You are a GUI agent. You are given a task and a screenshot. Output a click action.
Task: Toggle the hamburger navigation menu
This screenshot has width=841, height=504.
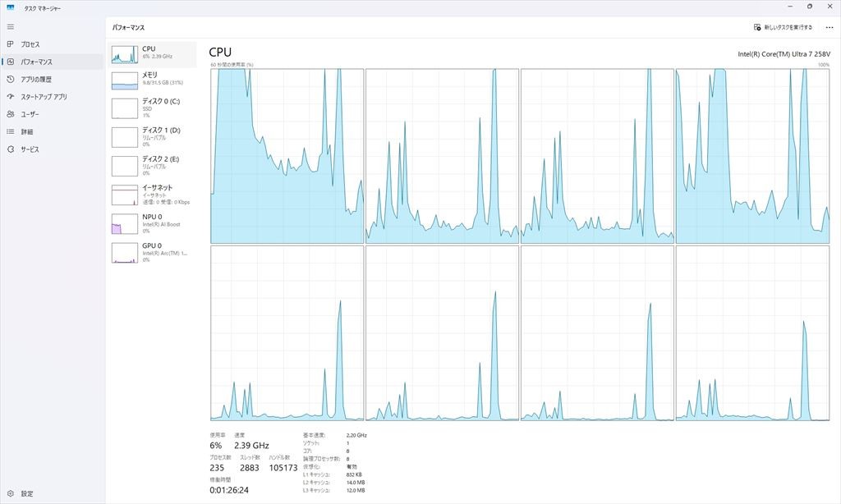coord(10,27)
